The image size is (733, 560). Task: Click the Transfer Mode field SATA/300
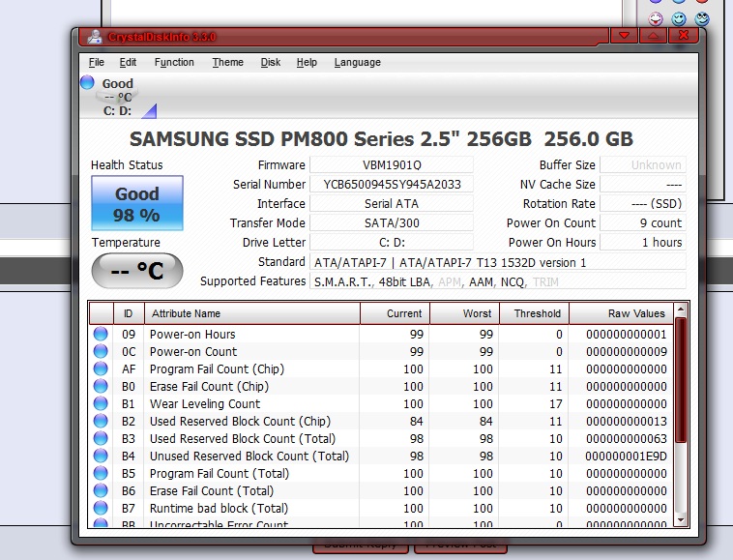click(392, 223)
